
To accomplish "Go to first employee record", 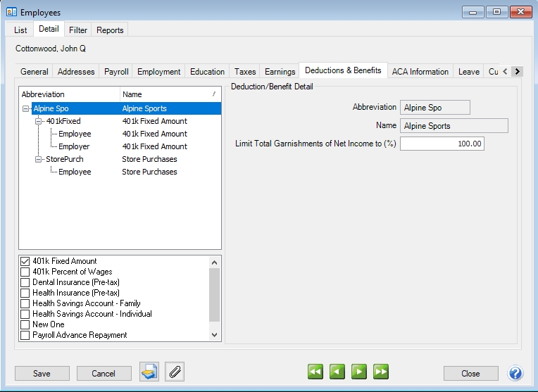I will click(315, 372).
